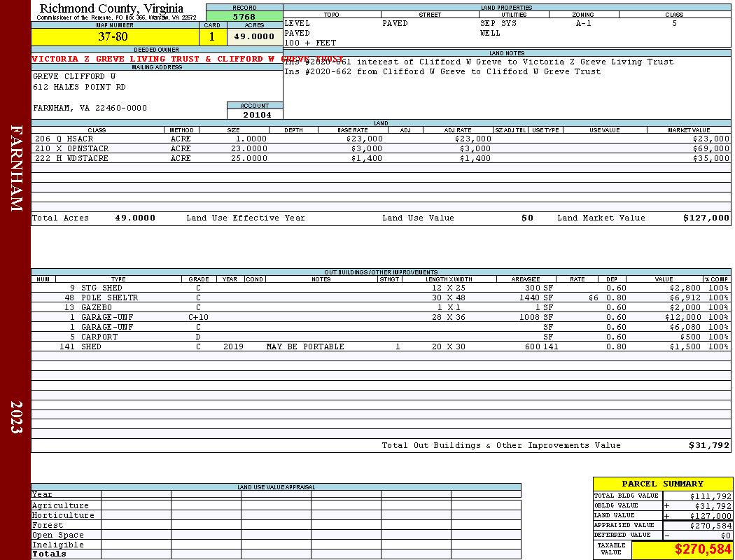Click Total Out Buildings value $31,792
This screenshot has width=735, height=560.
[x=708, y=446]
